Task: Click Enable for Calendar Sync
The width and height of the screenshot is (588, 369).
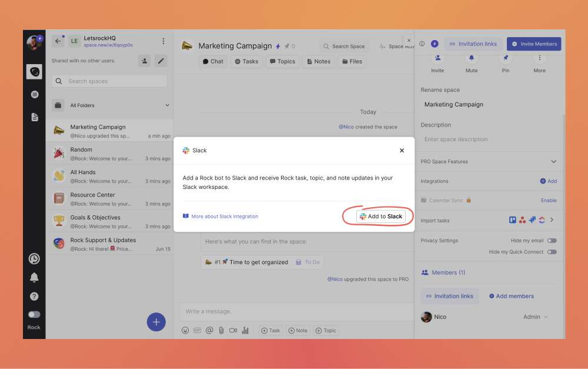Action: tap(549, 201)
